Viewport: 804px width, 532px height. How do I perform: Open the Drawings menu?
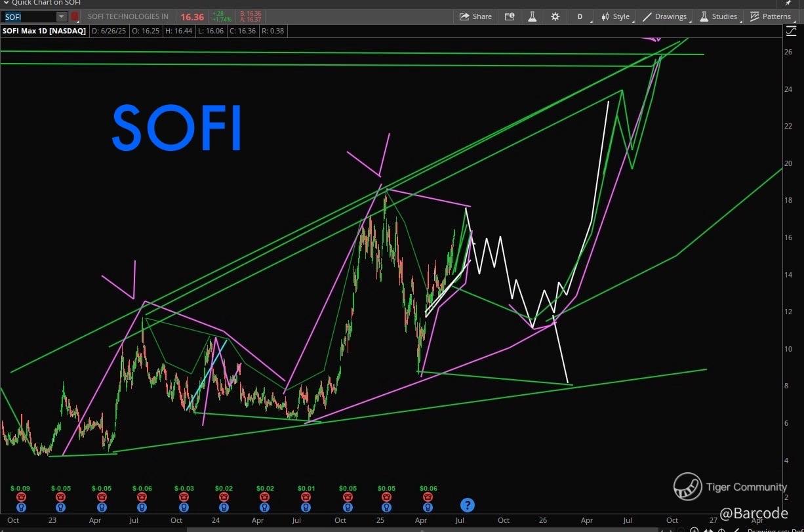point(664,16)
